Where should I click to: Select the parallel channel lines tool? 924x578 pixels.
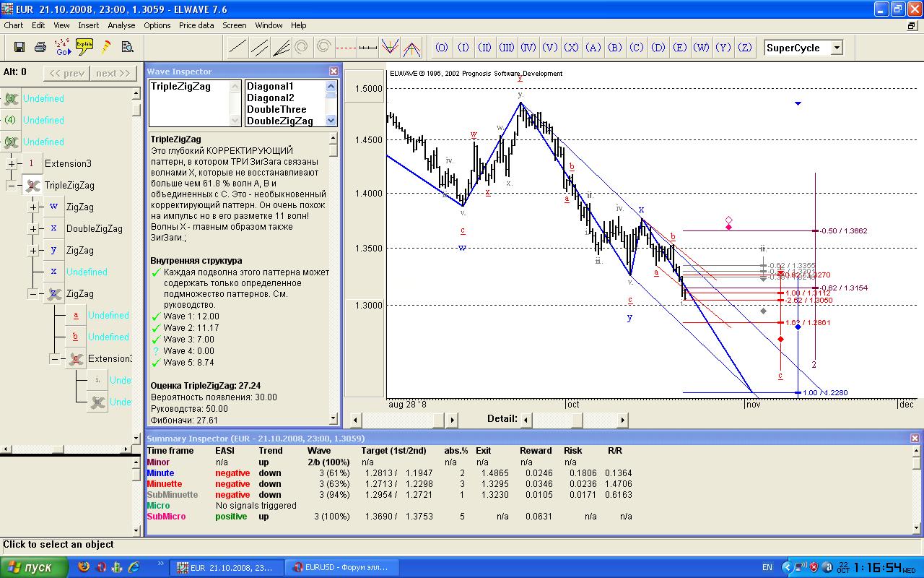(259, 48)
